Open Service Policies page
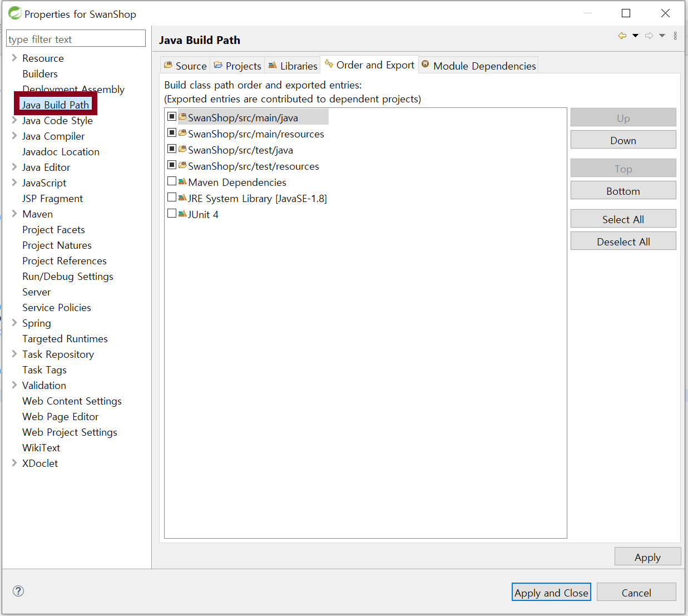Image resolution: width=688 pixels, height=616 pixels. click(57, 307)
